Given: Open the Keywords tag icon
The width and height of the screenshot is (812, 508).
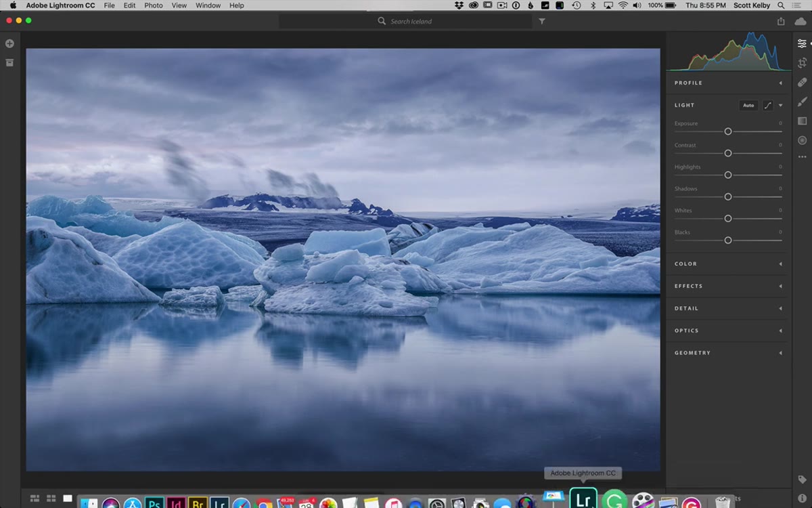Looking at the screenshot, I should point(802,480).
